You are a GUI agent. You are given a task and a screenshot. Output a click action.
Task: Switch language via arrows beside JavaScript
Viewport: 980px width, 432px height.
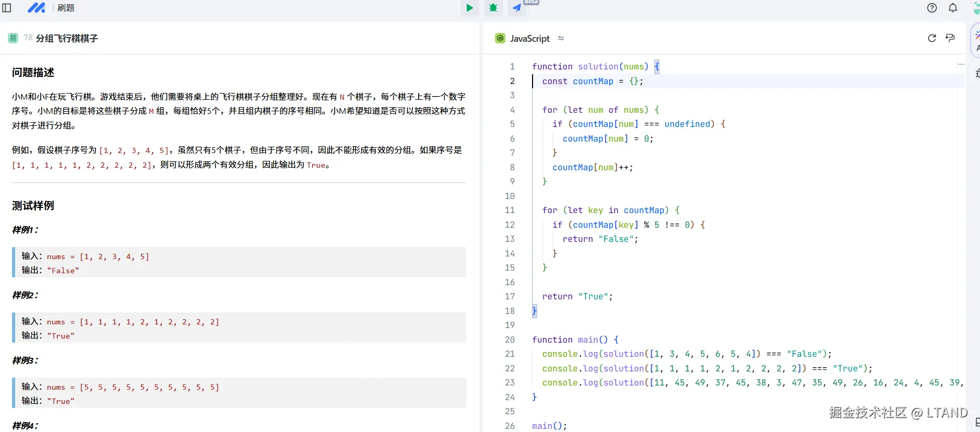click(x=561, y=38)
